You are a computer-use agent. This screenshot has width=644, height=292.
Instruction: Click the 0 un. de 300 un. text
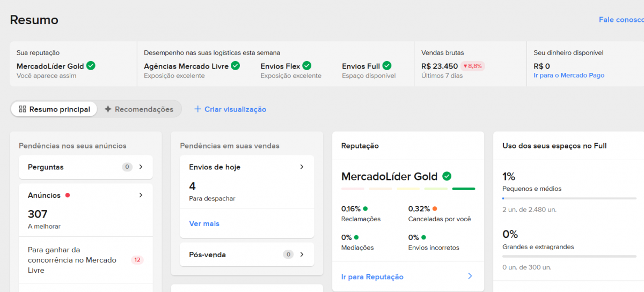click(x=526, y=267)
